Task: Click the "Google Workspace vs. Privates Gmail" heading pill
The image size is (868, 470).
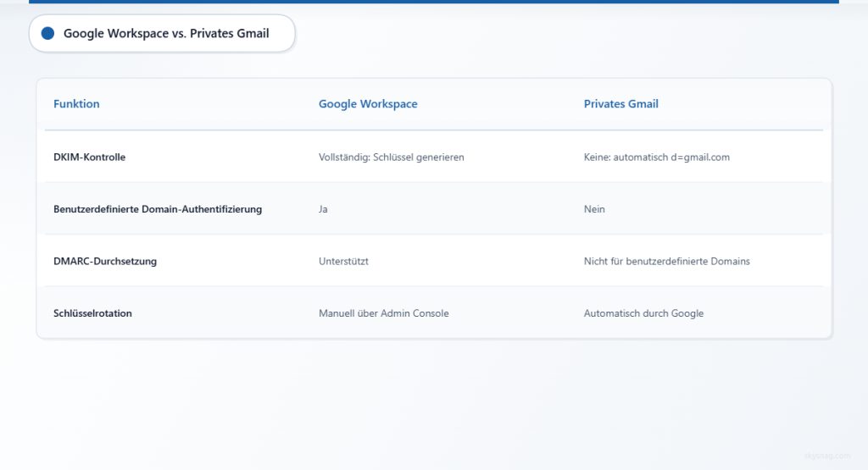Action: click(x=162, y=33)
